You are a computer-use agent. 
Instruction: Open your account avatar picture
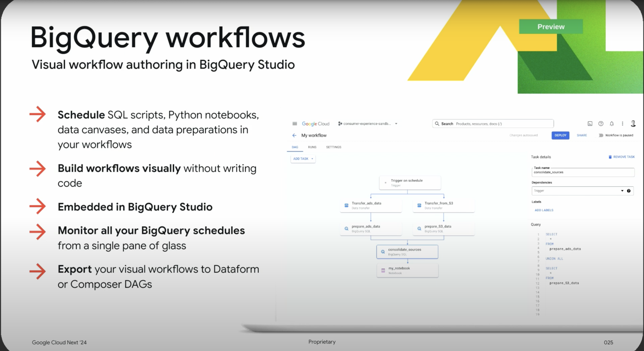click(x=634, y=123)
